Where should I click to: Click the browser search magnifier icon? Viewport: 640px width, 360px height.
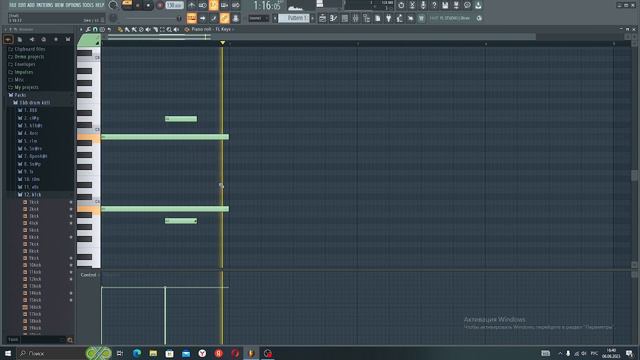tap(70, 340)
